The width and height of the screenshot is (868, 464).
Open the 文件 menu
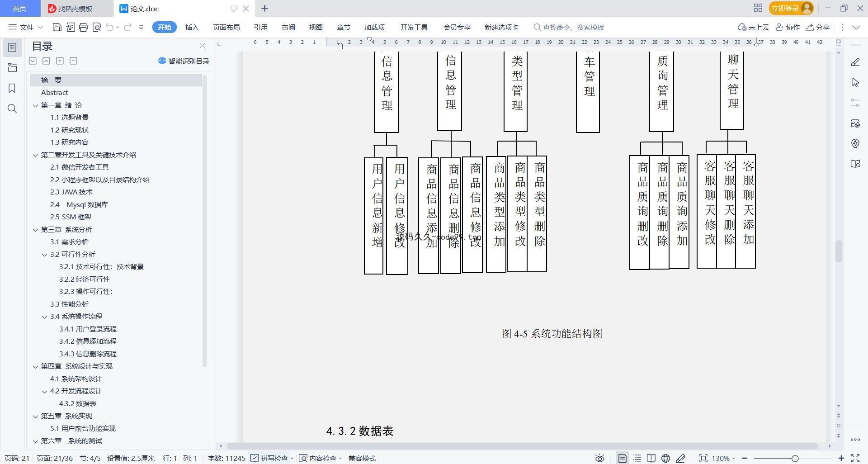pos(26,27)
